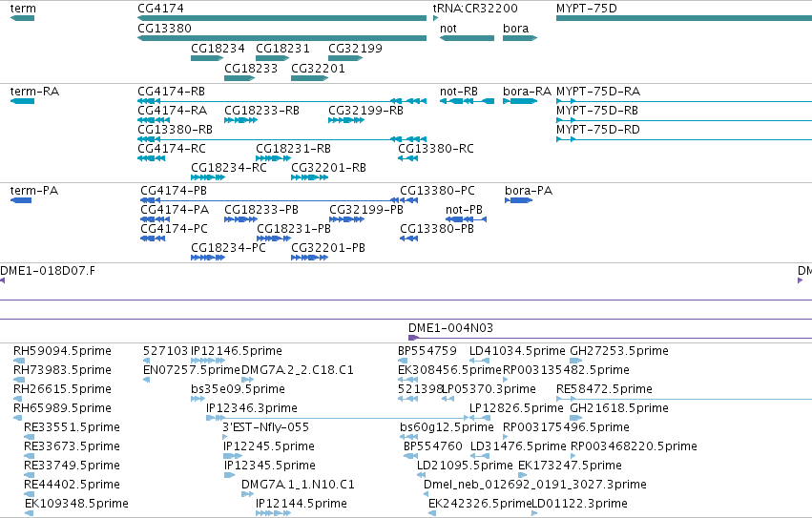The image size is (812, 518).
Task: Click the not-PB protein label
Action: [464, 210]
